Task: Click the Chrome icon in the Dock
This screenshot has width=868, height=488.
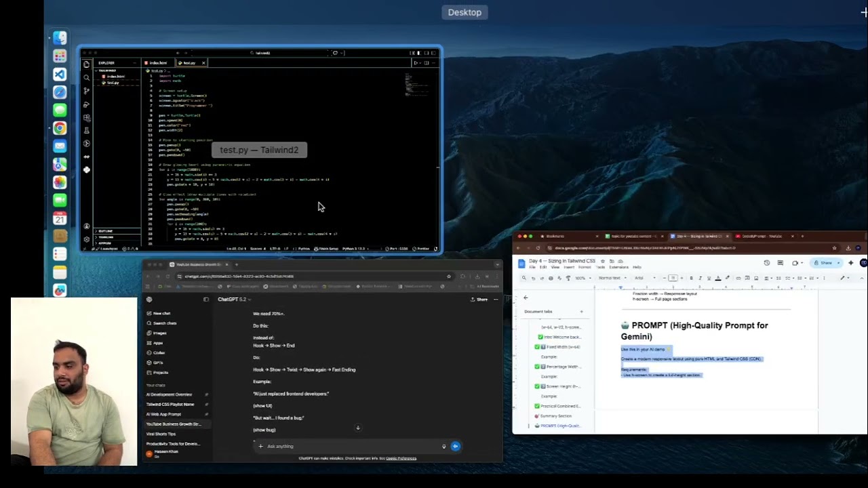Action: pyautogui.click(x=60, y=128)
